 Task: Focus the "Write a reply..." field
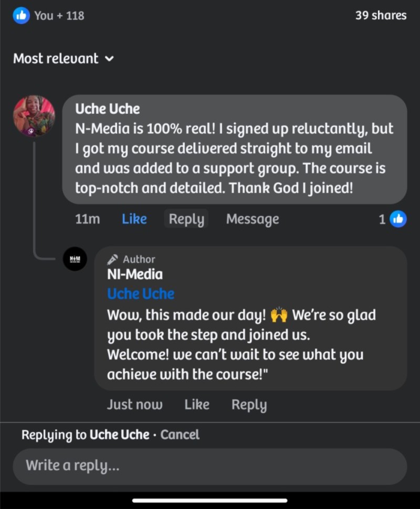[x=210, y=466]
